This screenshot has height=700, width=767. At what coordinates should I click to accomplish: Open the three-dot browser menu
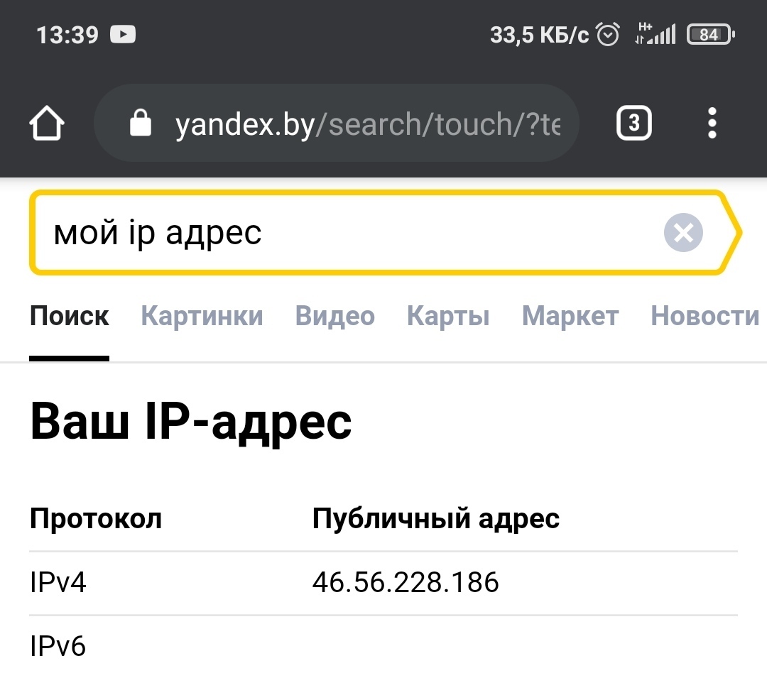[x=712, y=124]
